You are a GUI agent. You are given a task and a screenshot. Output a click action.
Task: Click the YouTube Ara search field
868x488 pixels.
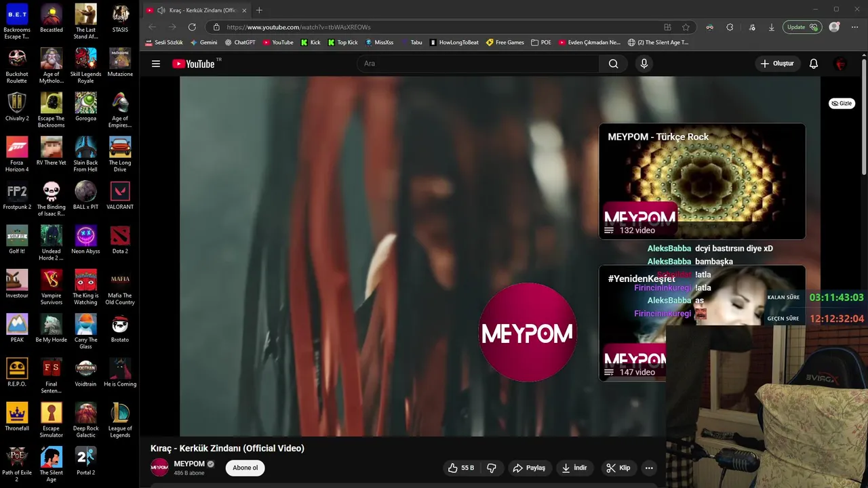point(478,64)
